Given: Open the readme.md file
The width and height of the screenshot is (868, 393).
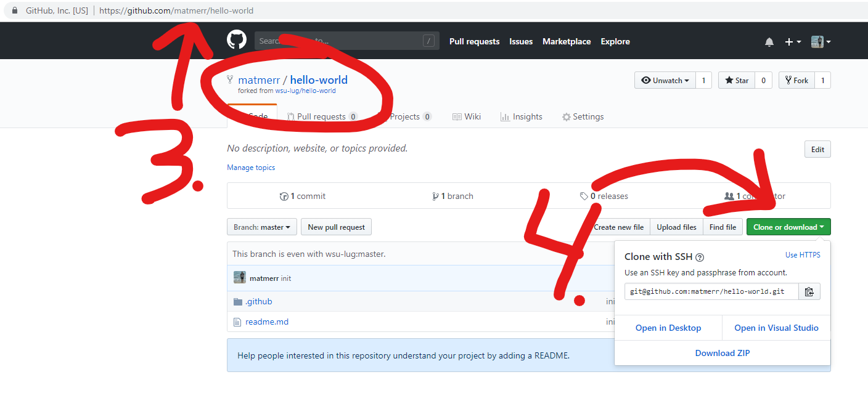Looking at the screenshot, I should click(267, 322).
